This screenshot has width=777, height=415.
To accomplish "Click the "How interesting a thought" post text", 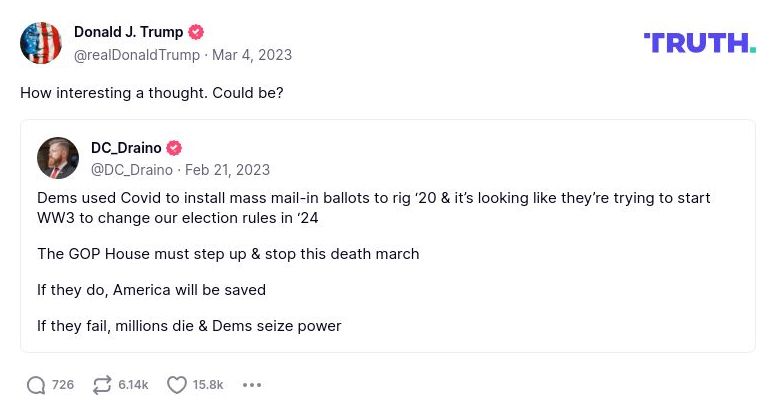I will pyautogui.click(x=151, y=93).
